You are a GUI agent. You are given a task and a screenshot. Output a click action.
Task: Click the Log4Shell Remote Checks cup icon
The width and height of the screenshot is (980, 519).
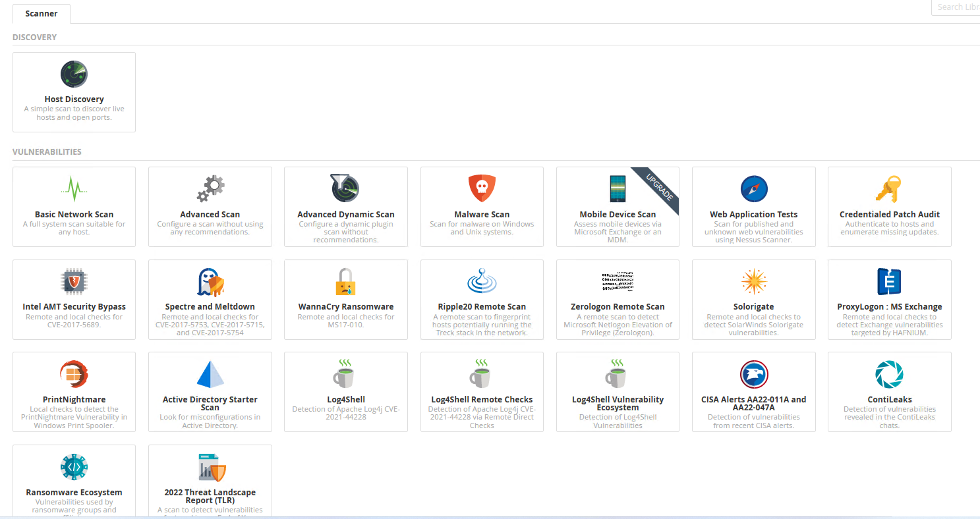[x=482, y=373]
